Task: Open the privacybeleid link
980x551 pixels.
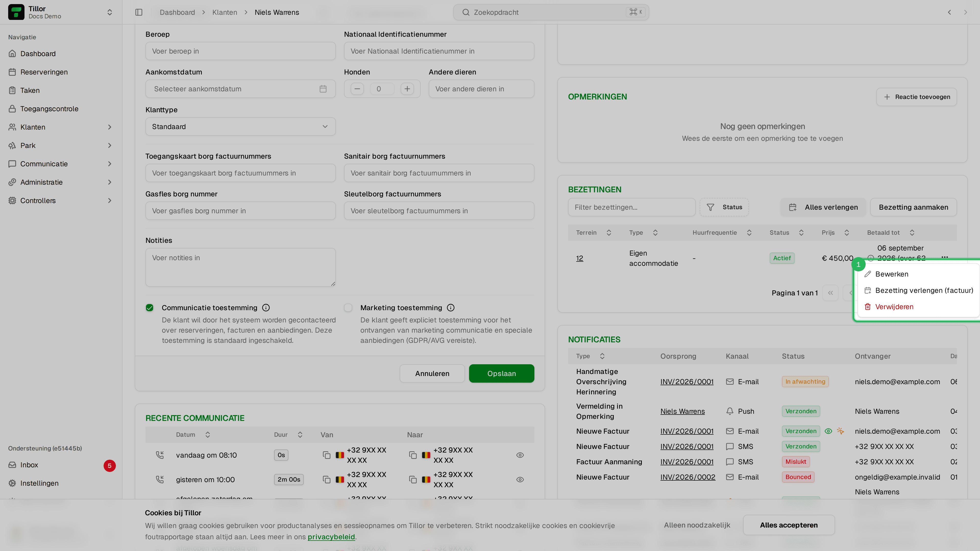Action: click(x=331, y=537)
